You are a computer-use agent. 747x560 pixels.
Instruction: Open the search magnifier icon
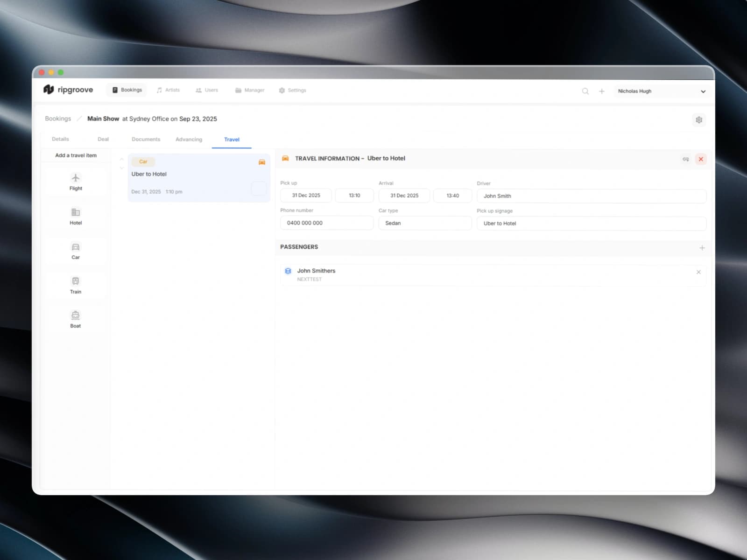(585, 91)
